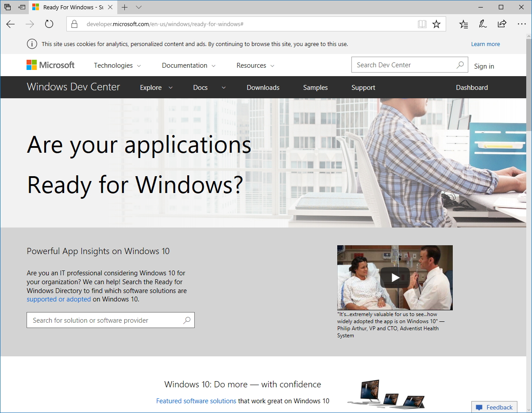This screenshot has width=532, height=413.
Task: Add page to favorites with the star
Action: [436, 24]
